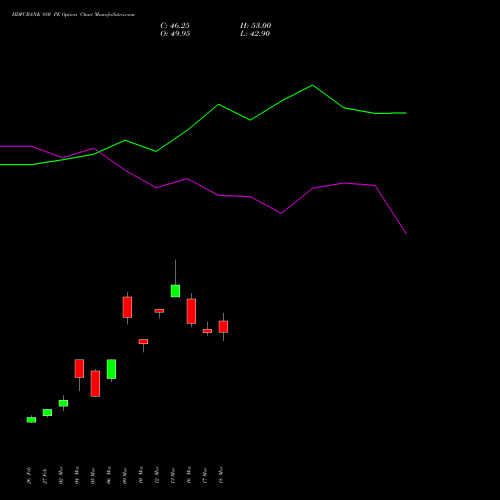Select the red candle above 04 Mar
Image resolution: width=500 pixels, height=500 pixels.
pos(79,368)
